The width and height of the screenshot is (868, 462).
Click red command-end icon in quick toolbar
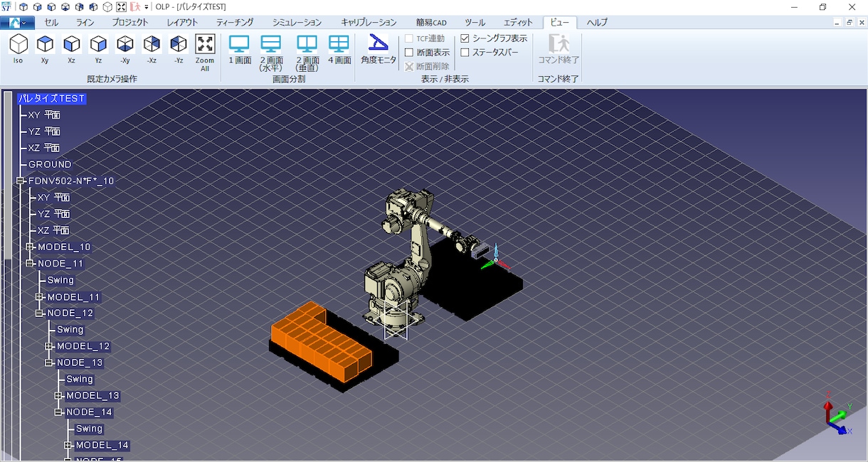135,6
